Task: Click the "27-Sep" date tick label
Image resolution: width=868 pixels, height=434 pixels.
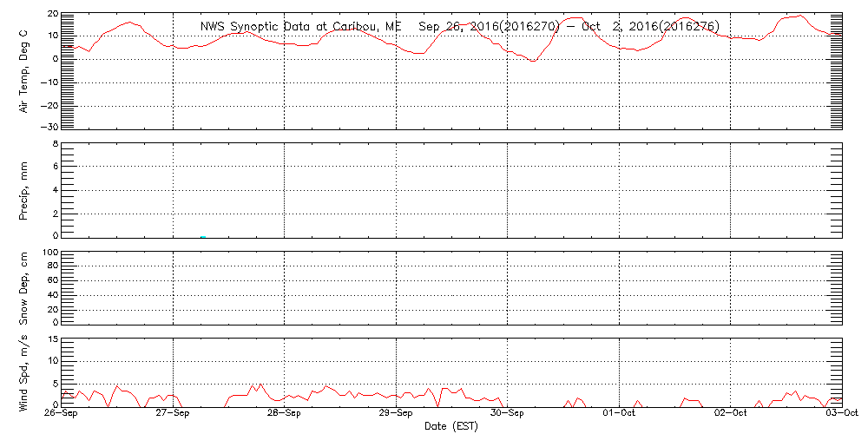Action: pos(174,415)
